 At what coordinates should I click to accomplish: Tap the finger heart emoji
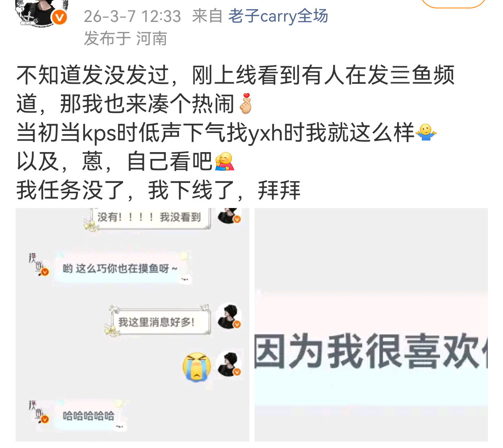[246, 103]
